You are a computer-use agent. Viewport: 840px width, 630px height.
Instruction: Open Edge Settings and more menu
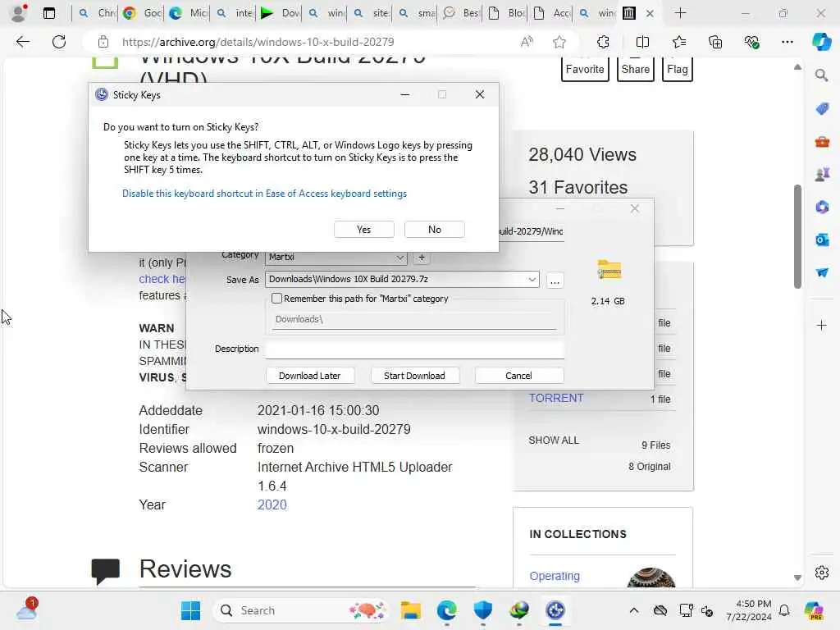[x=787, y=42]
